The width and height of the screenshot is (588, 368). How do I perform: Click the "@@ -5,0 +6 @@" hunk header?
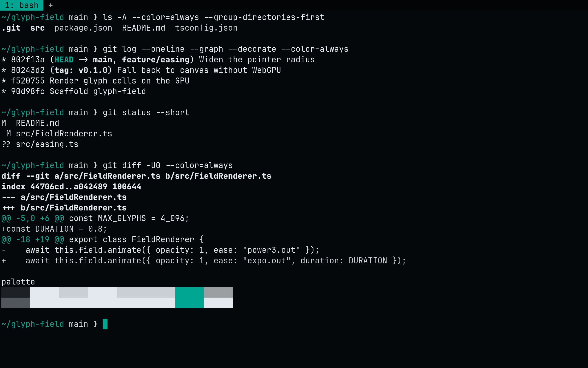pos(33,218)
